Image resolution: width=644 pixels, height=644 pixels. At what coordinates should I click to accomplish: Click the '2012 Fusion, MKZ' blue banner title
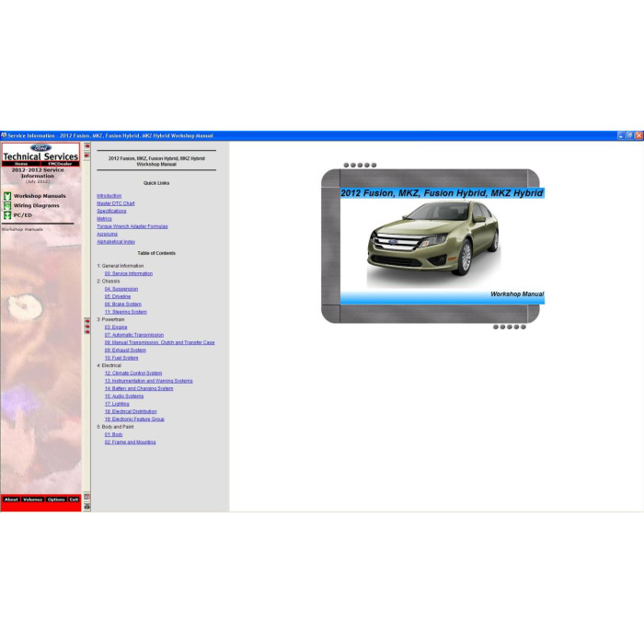[x=442, y=193]
